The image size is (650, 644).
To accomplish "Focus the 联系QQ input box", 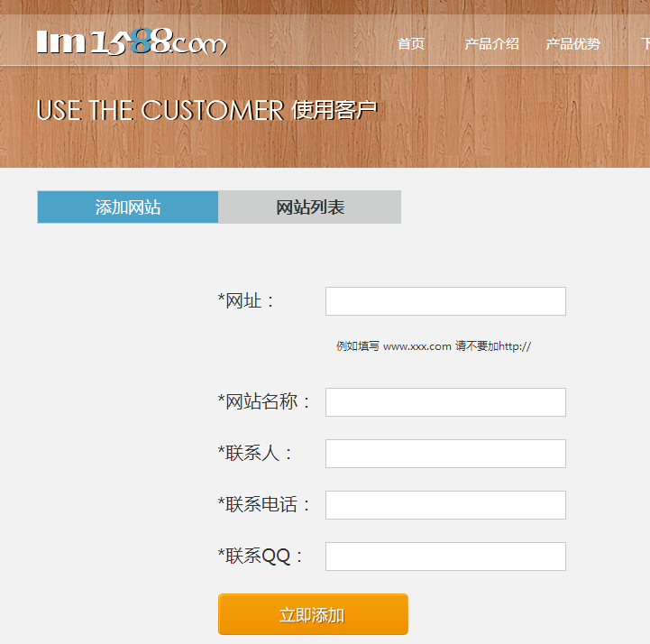I will click(445, 557).
